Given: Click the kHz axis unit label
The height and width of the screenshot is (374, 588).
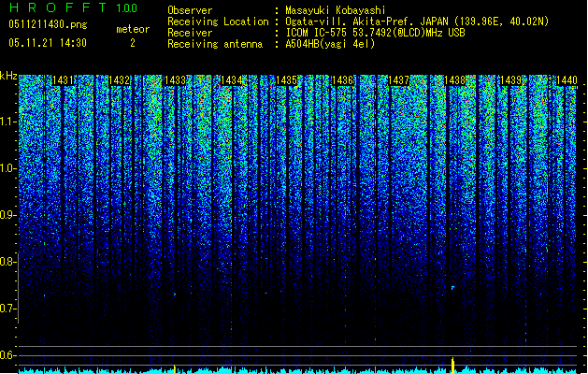Looking at the screenshot, I should click(x=8, y=76).
